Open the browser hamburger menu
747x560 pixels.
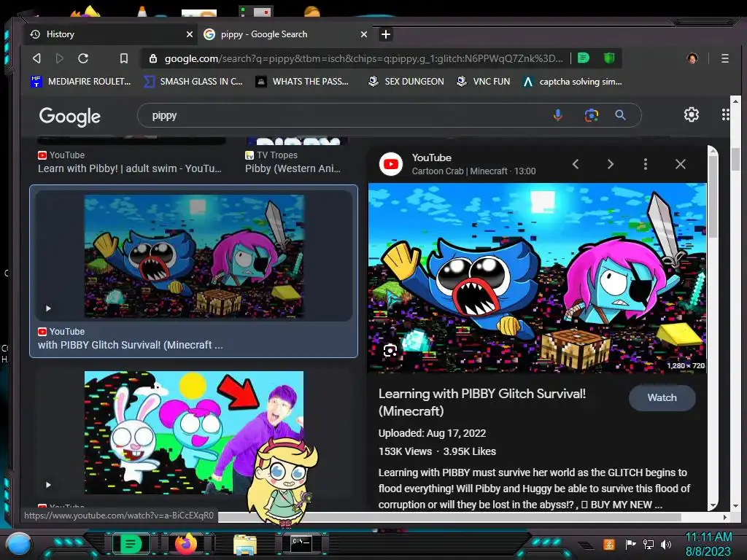[724, 58]
